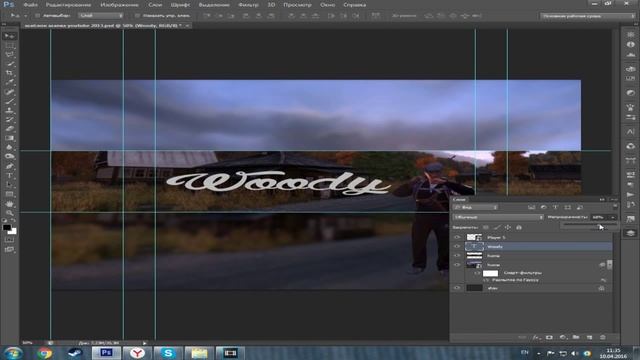Image resolution: width=640 pixels, height=360 pixels.
Task: Open layer filter kind dropdown
Action: coord(476,207)
